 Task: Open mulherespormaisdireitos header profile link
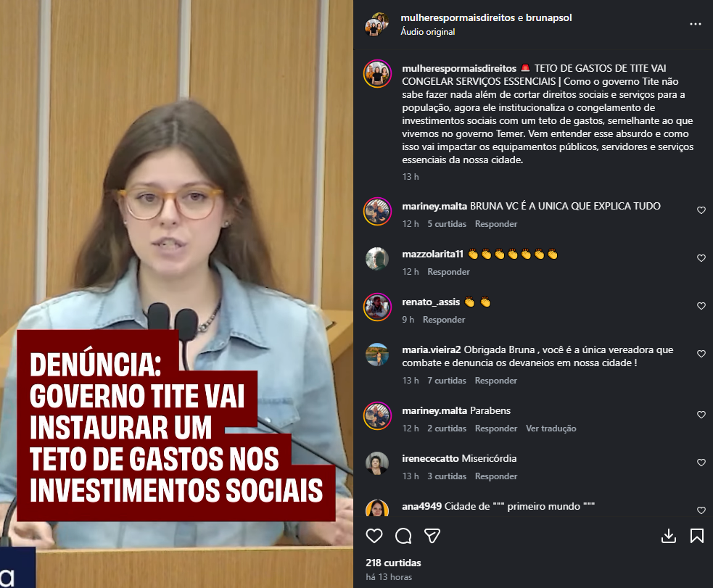coord(458,17)
